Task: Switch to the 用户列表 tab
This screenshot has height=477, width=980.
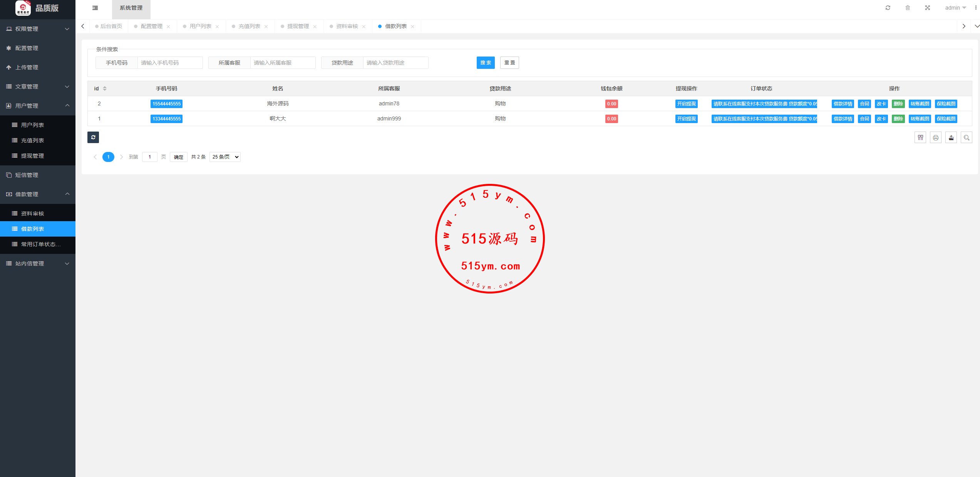Action: tap(200, 26)
